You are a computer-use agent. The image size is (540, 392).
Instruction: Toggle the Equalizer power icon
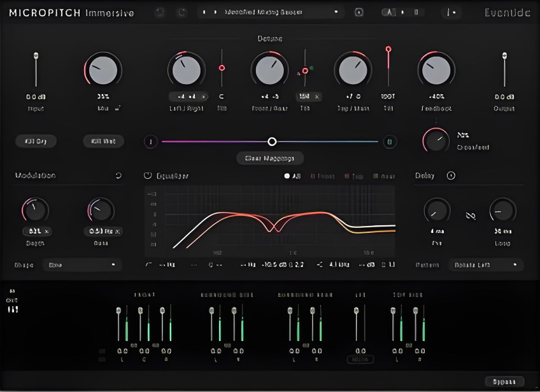tap(148, 176)
